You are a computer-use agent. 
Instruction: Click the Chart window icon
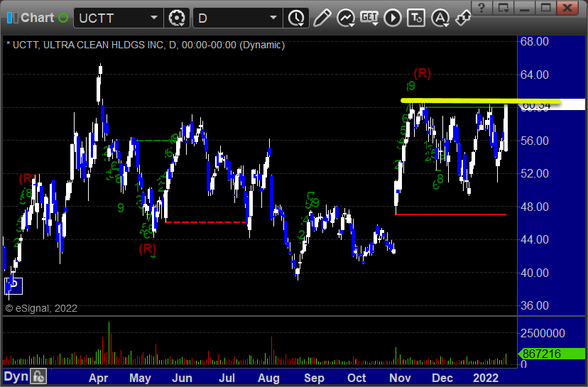12,18
